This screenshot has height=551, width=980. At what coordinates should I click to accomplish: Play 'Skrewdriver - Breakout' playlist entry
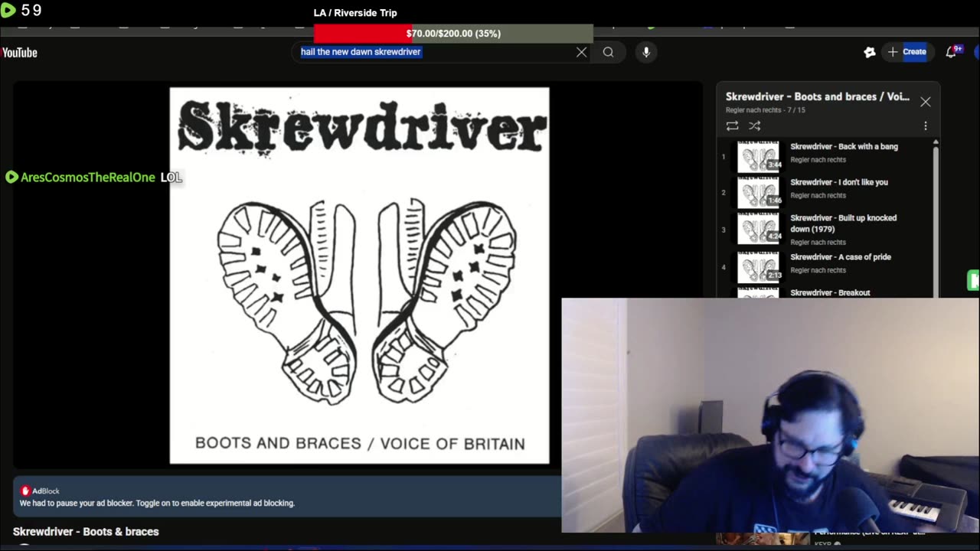[830, 292]
